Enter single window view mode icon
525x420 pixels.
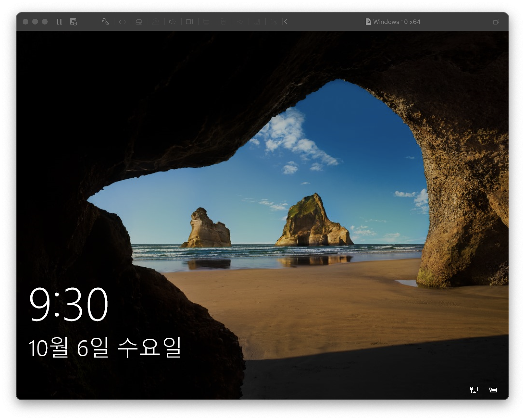[x=496, y=22]
